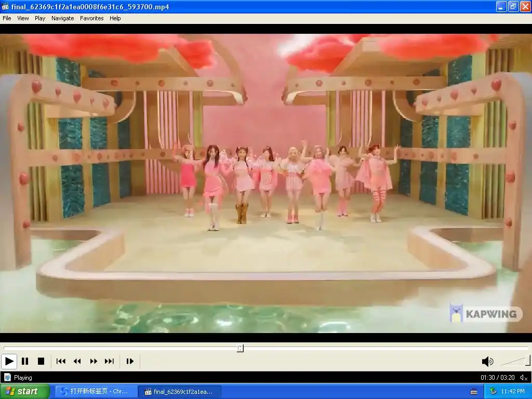Select the final_62369c1f2a1ea taskbar button

click(x=180, y=392)
